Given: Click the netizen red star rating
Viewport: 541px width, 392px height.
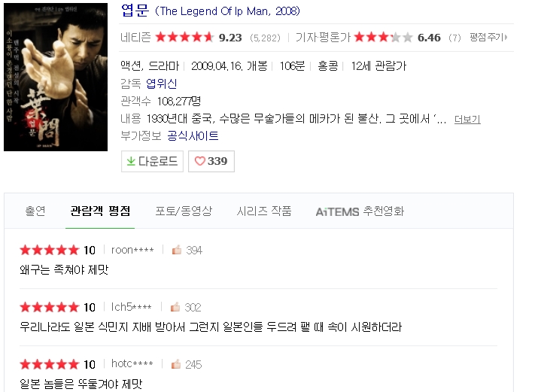Looking at the screenshot, I should click(x=184, y=37).
